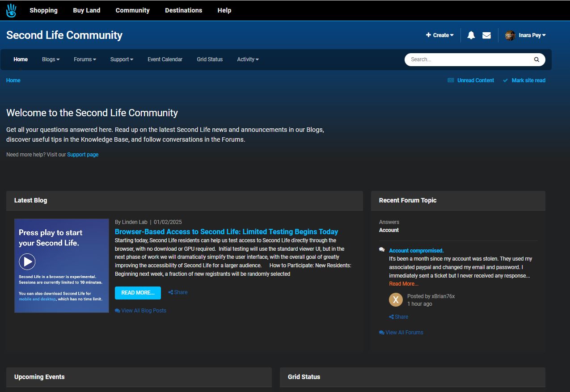Expand the Create dropdown menu

440,35
